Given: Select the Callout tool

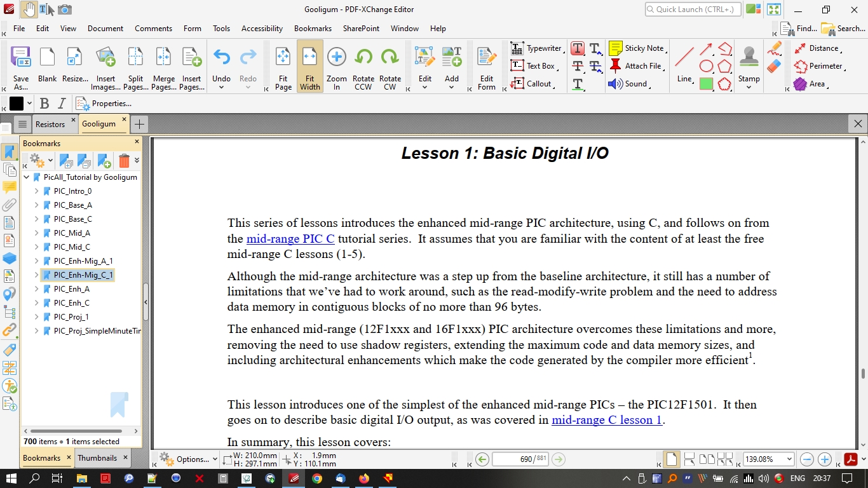Looking at the screenshot, I should pos(533,84).
